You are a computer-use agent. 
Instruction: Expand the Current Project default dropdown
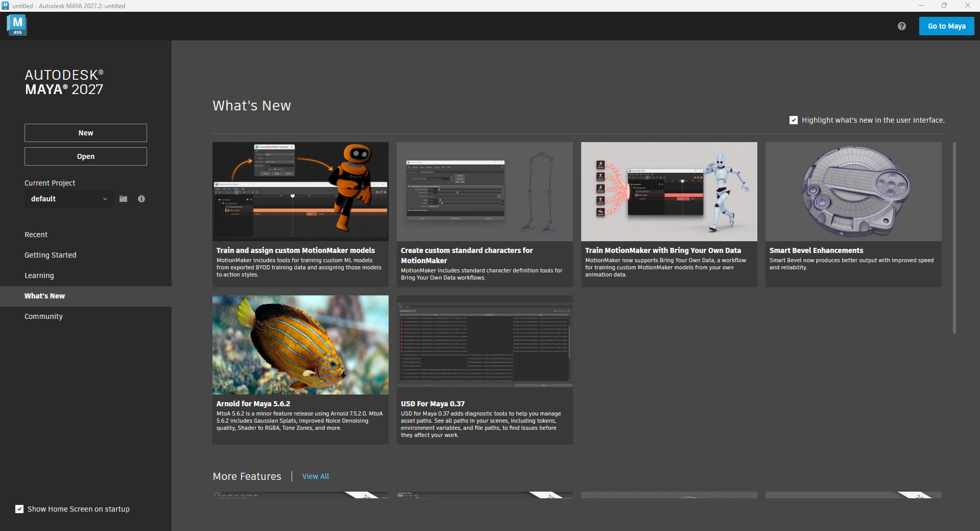coord(69,199)
